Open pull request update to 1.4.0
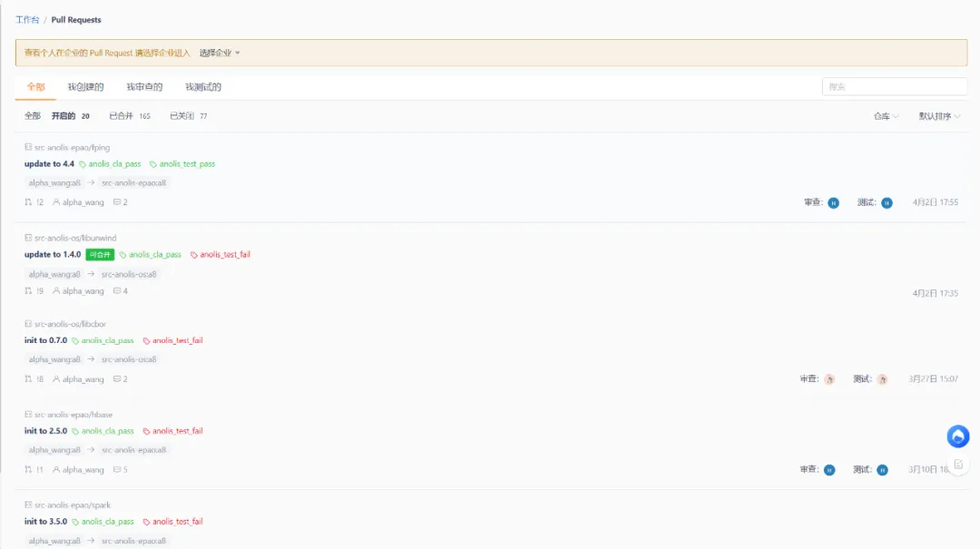Screen dimensions: 980x549 coord(53,254)
